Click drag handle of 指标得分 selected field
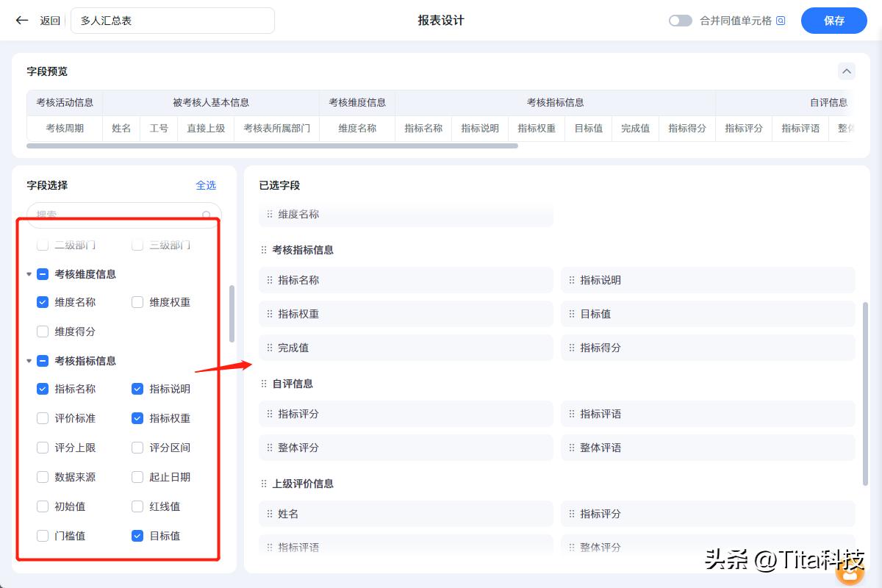Viewport: 882px width, 588px height. coord(572,348)
